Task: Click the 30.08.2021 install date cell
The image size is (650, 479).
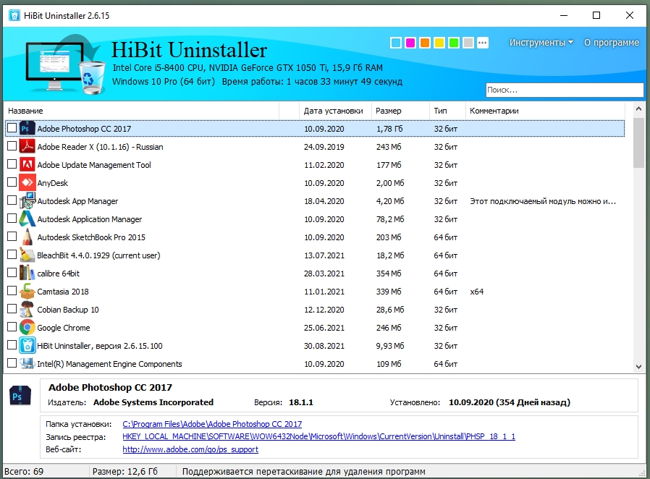Action: 324,346
